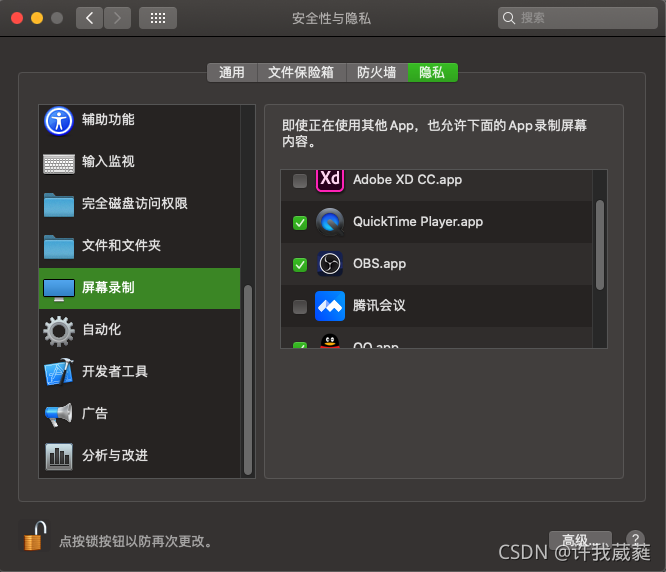Image resolution: width=666 pixels, height=572 pixels.
Task: Click the megaphone icon for 广告
Action: point(59,414)
